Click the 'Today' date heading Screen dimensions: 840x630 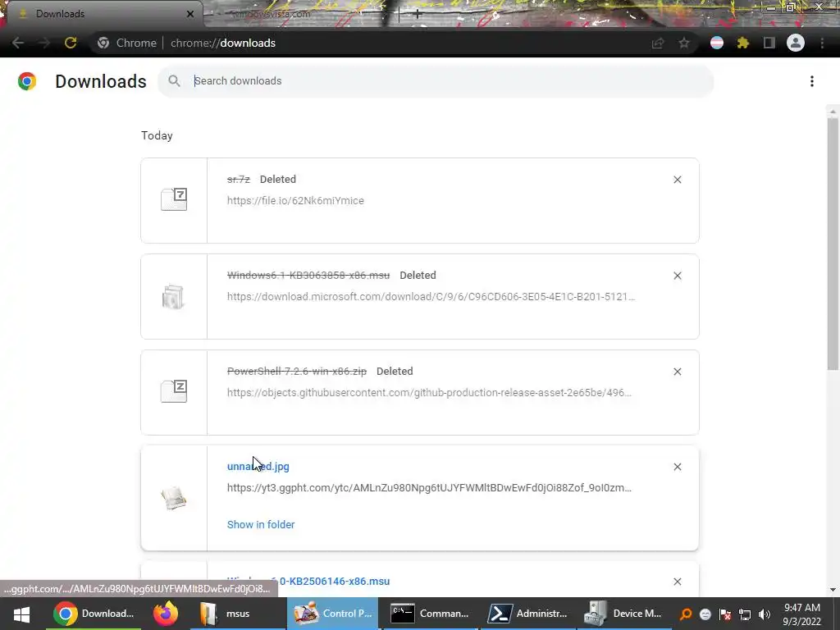[x=157, y=135]
